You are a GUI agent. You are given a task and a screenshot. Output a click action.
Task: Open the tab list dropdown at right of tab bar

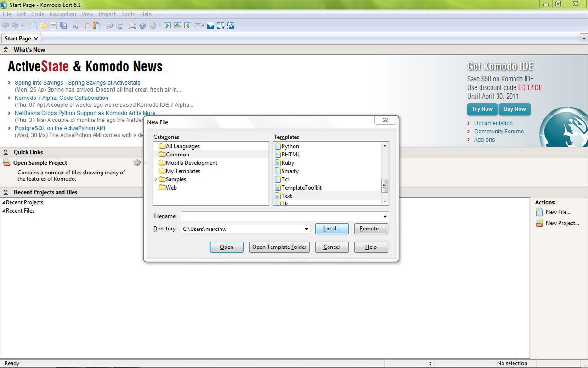tap(584, 39)
